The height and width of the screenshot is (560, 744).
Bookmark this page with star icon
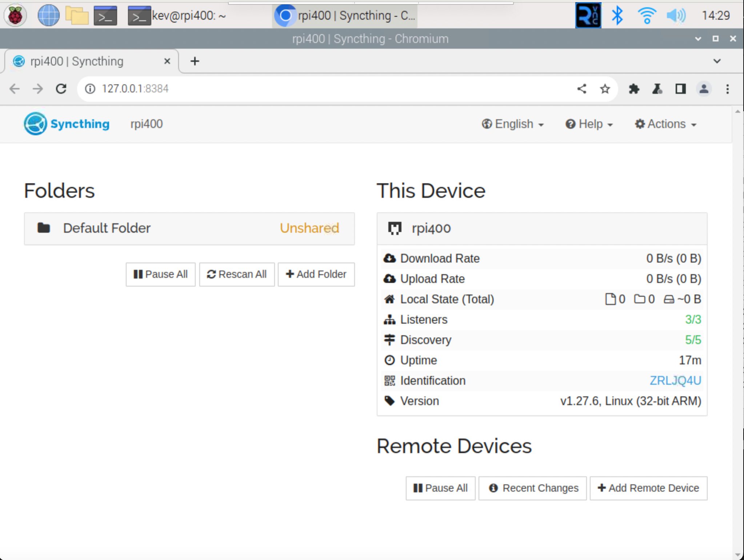tap(605, 89)
